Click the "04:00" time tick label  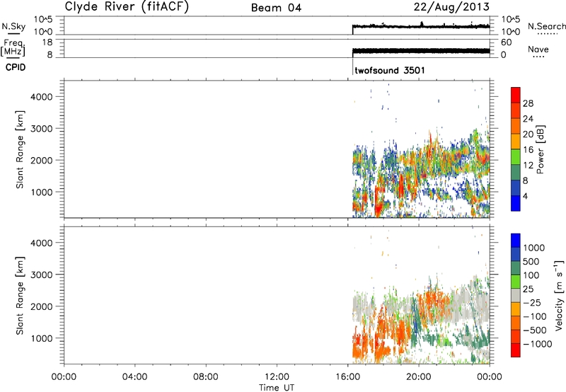pos(135,377)
